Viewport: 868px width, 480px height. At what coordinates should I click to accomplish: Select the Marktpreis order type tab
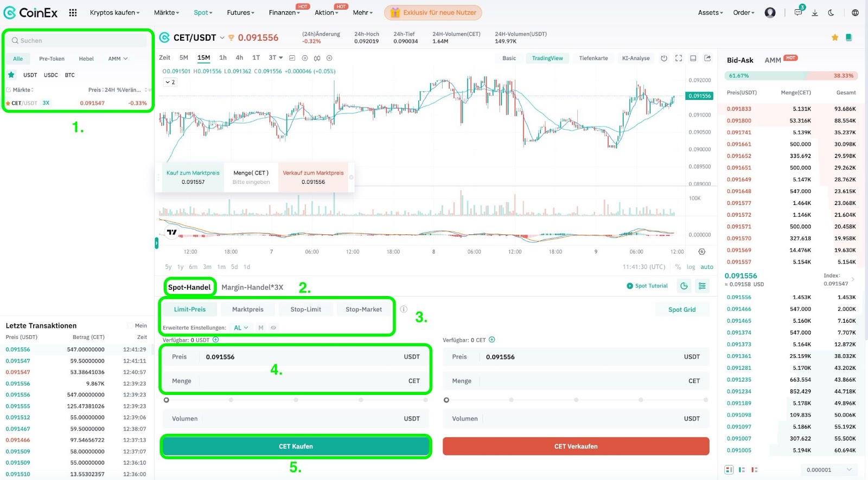pyautogui.click(x=247, y=309)
